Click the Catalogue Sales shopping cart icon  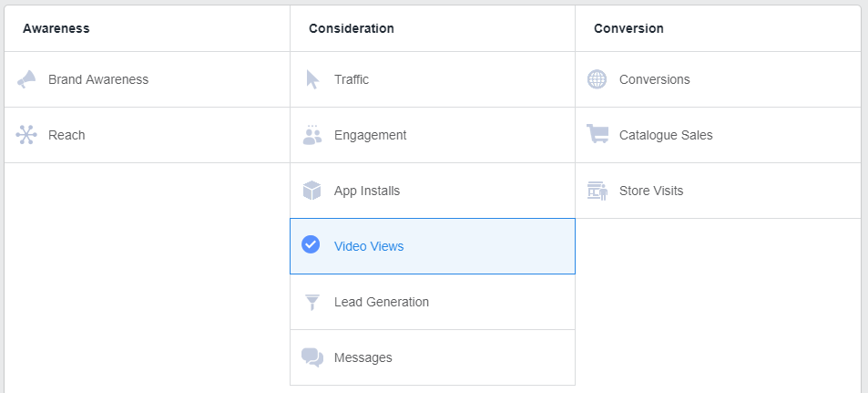[x=597, y=134]
